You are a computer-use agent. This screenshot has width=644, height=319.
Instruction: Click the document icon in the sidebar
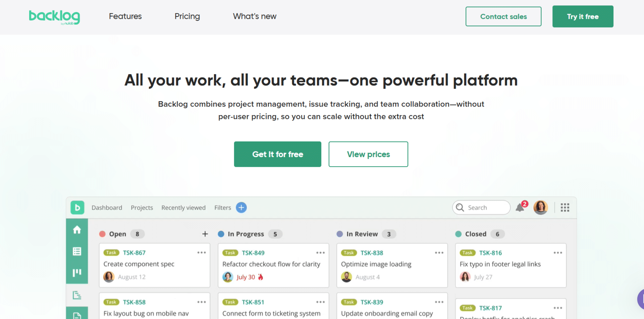pyautogui.click(x=77, y=315)
